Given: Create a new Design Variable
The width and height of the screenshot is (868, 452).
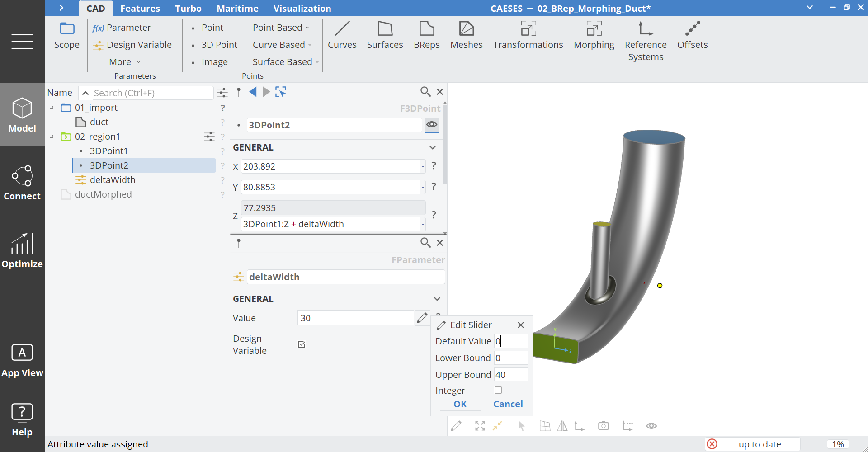Looking at the screenshot, I should coord(132,45).
